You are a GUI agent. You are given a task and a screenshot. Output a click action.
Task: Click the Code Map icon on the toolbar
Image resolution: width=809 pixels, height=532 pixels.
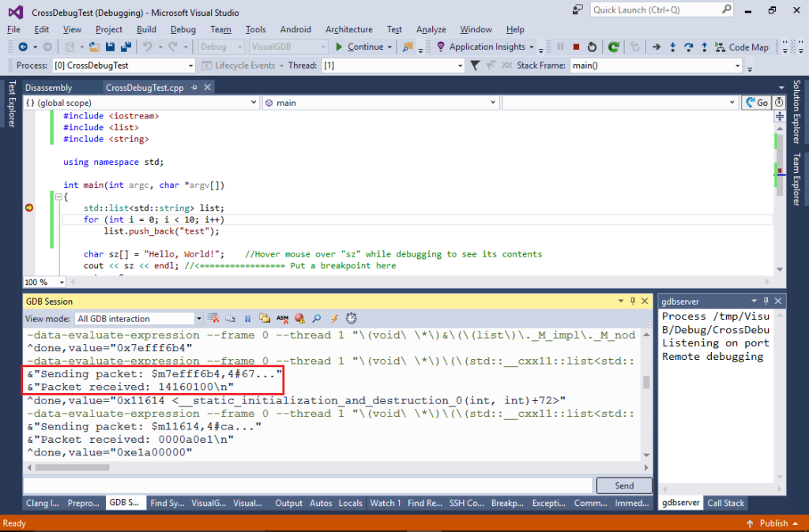(x=721, y=47)
